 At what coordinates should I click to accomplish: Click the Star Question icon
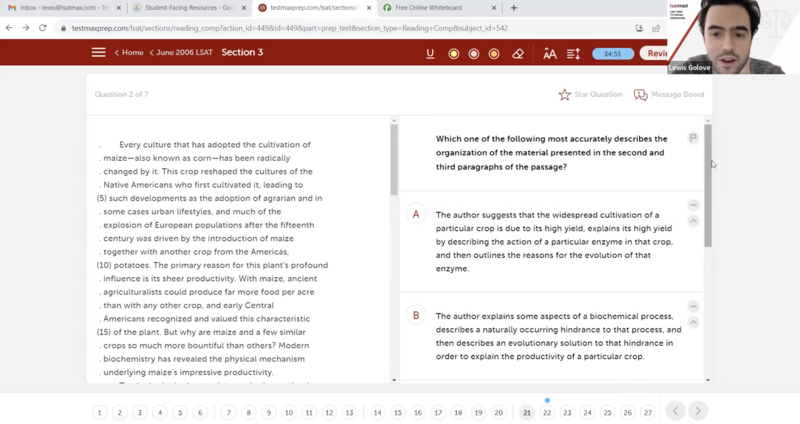[565, 95]
